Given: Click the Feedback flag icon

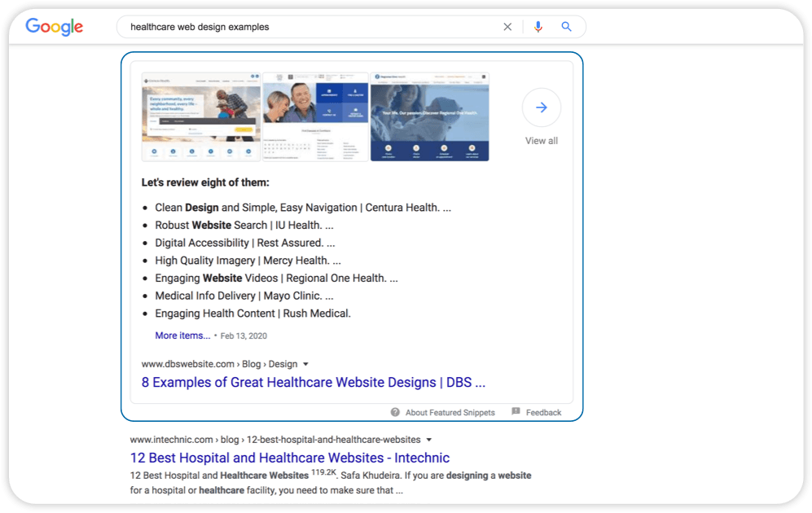Looking at the screenshot, I should 516,411.
